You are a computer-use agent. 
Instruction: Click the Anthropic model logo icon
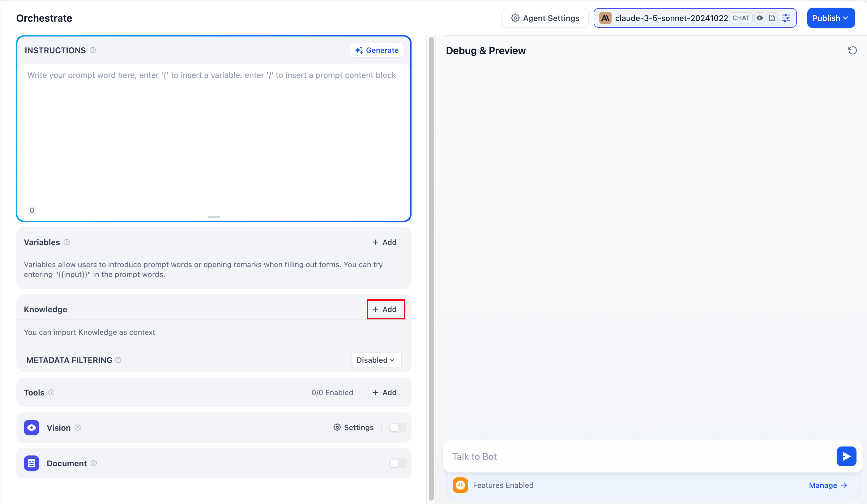[605, 18]
